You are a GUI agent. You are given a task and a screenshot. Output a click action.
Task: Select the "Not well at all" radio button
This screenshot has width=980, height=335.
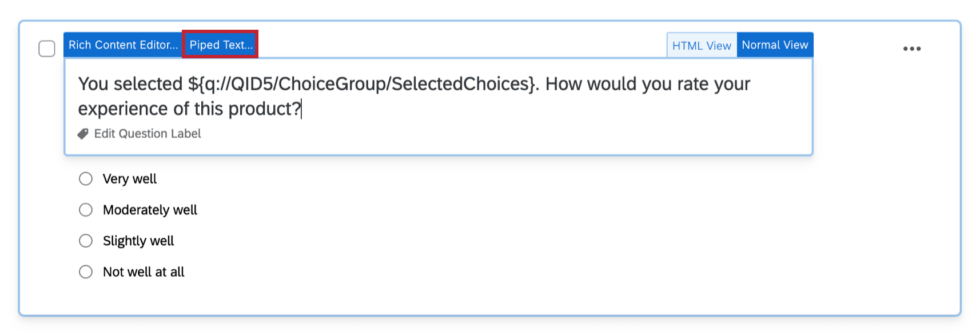coord(85,272)
